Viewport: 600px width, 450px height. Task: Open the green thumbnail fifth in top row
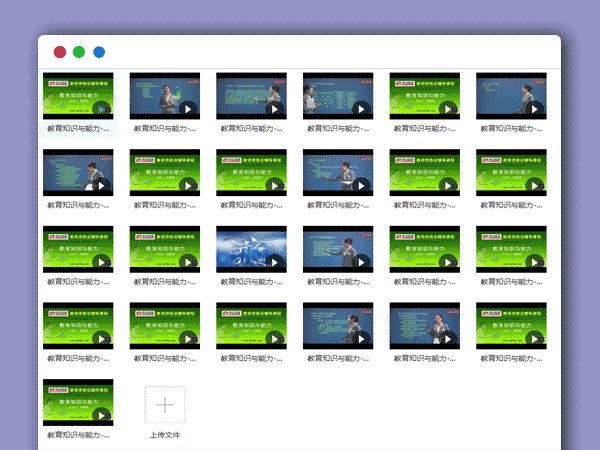424,96
